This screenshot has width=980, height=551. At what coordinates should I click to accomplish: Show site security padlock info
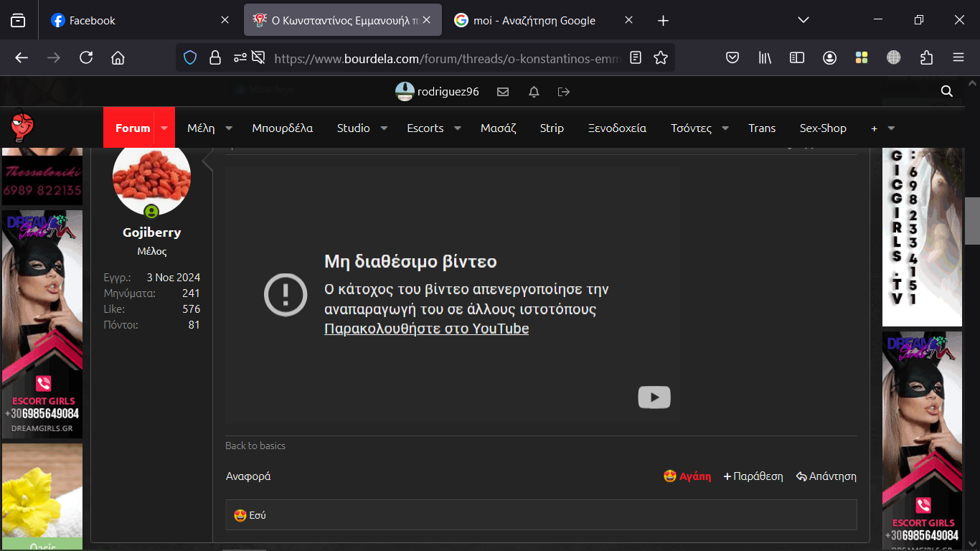pos(215,58)
